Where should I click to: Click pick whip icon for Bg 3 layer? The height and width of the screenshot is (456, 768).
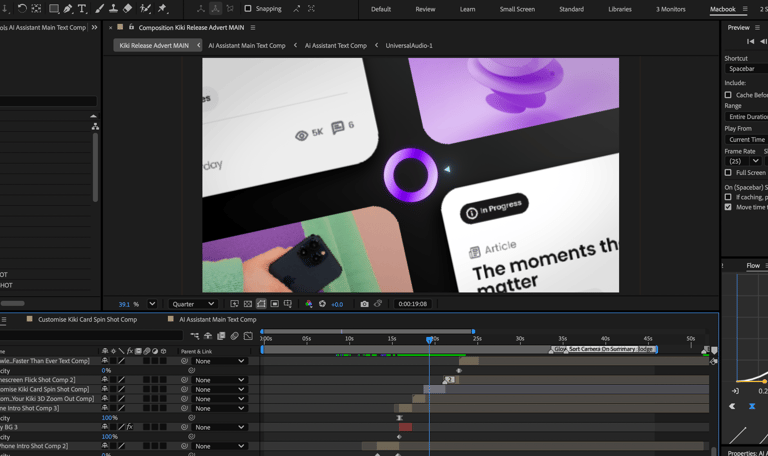click(x=184, y=427)
